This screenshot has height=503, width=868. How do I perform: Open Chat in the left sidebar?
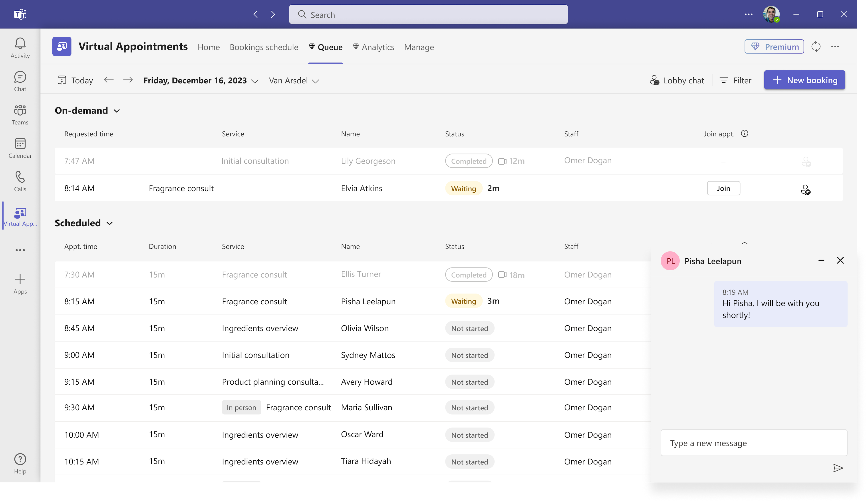pyautogui.click(x=20, y=81)
